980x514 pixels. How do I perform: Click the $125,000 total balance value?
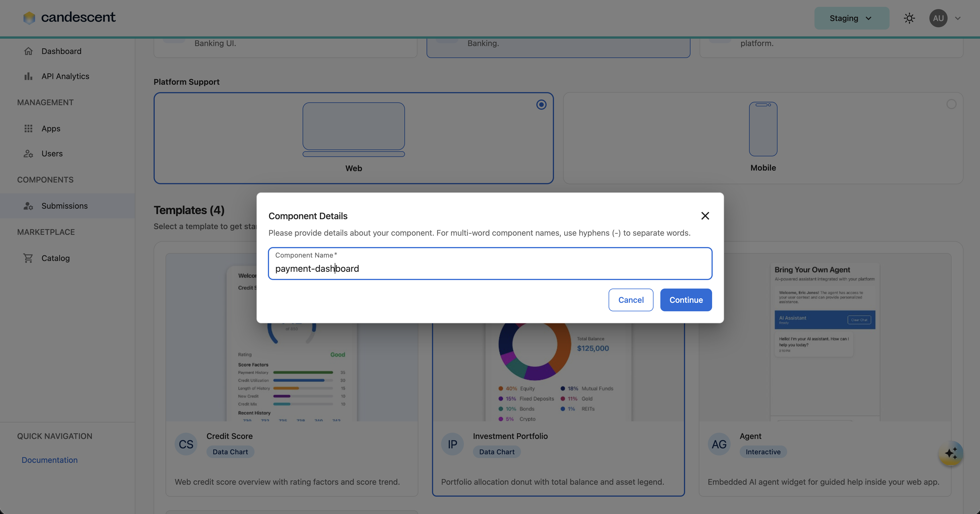pyautogui.click(x=593, y=348)
